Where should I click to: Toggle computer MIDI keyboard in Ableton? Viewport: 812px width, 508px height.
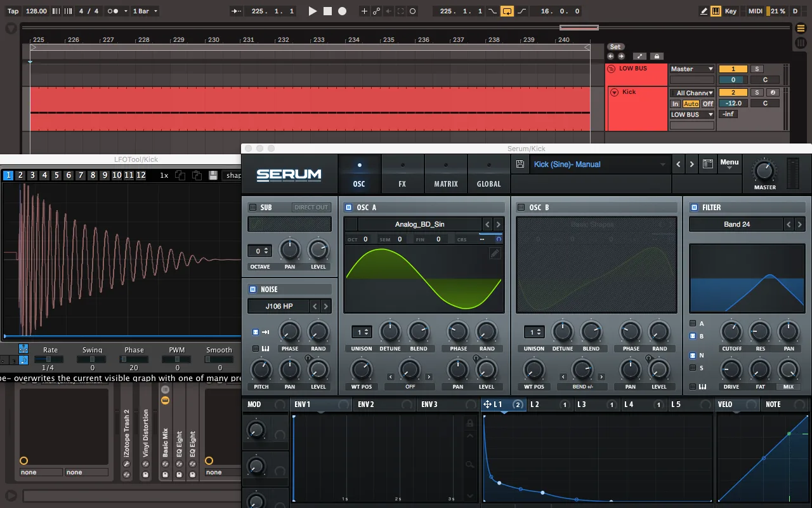716,11
